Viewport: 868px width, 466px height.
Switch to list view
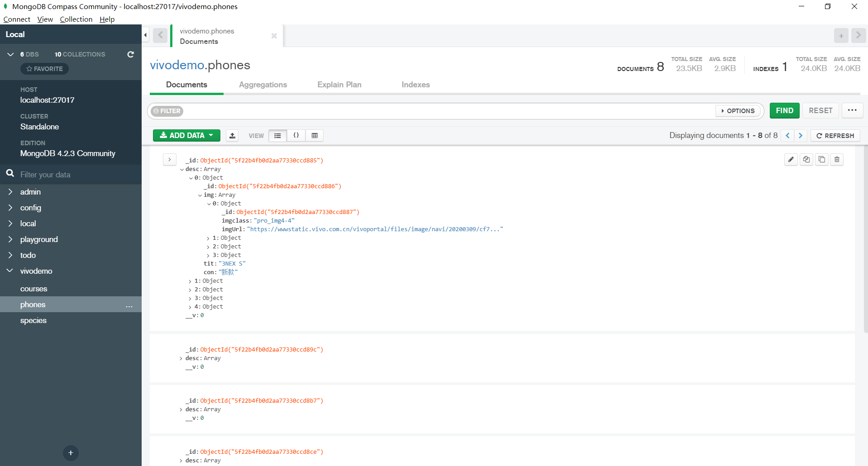pos(277,135)
